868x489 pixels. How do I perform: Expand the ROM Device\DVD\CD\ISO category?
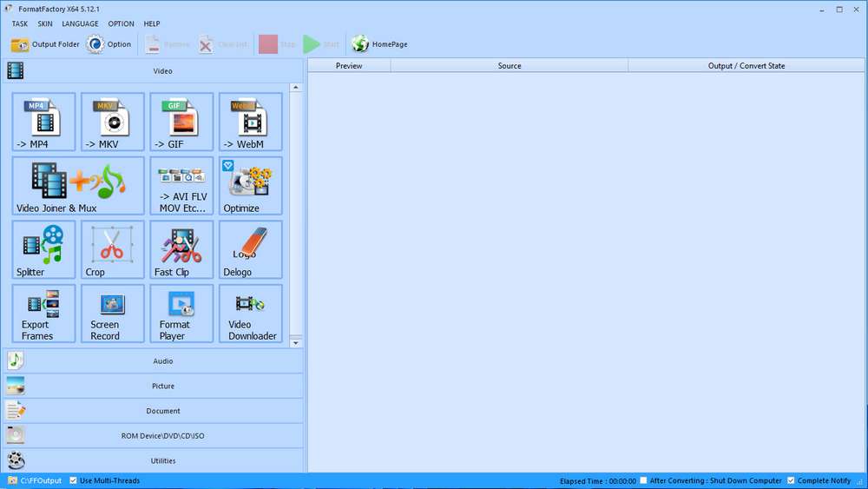pyautogui.click(x=154, y=436)
